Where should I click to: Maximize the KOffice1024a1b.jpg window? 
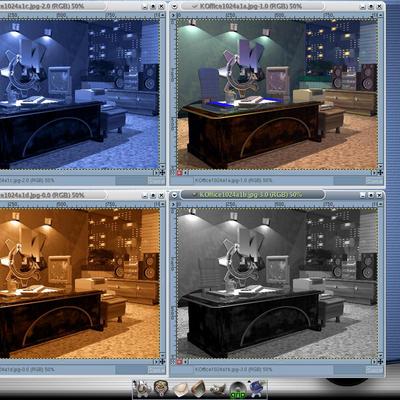371,195
